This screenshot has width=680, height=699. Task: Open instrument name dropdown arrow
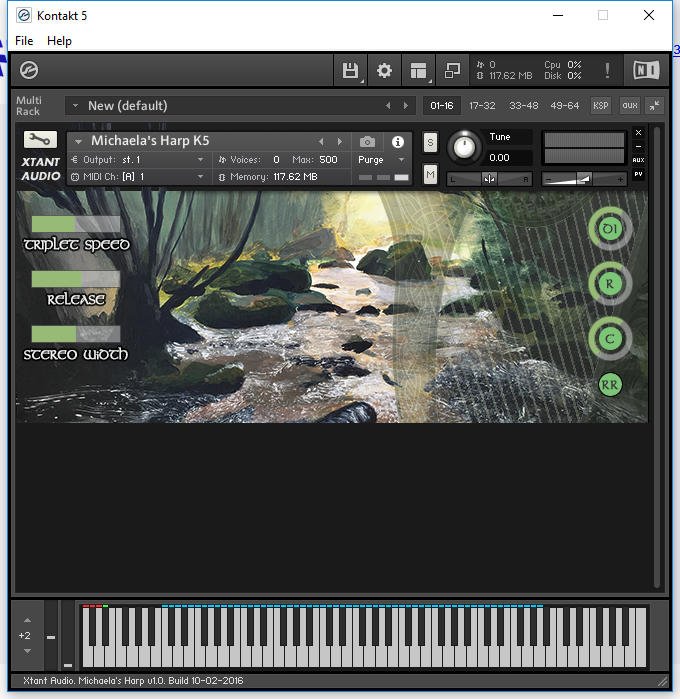(78, 142)
